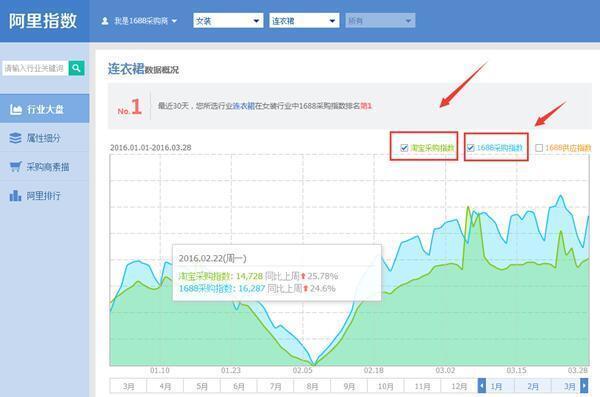The image size is (600, 397).
Task: Click the 2016.01.01-2016.03.28 date range text
Action: [x=150, y=148]
